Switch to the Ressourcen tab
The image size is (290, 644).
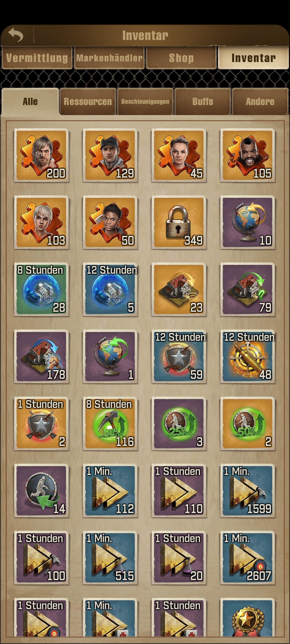click(x=88, y=102)
